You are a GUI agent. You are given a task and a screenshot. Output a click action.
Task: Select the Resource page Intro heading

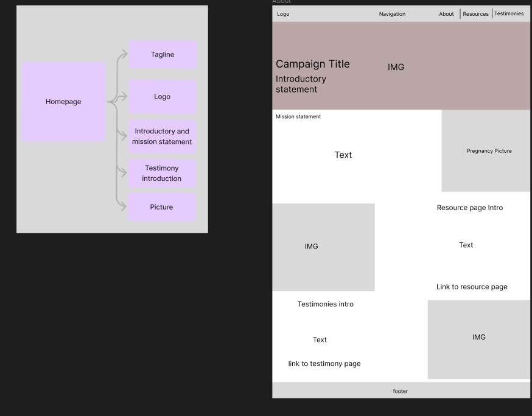click(x=469, y=208)
